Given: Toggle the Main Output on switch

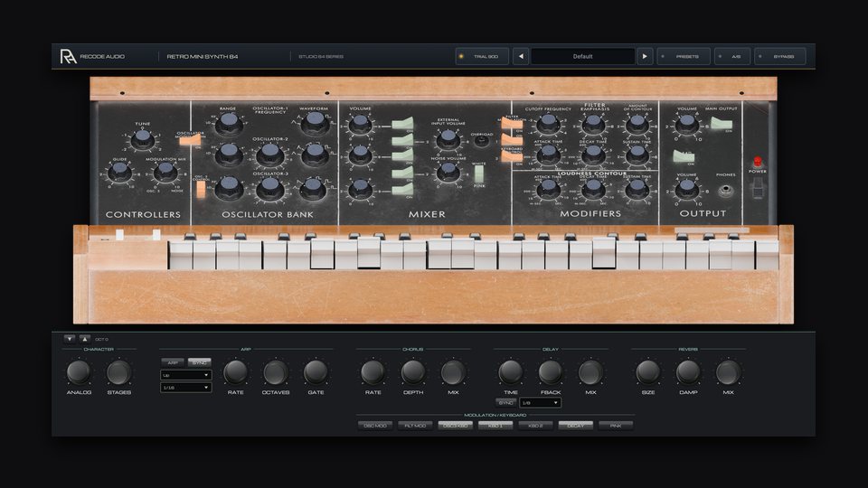Looking at the screenshot, I should click(722, 124).
